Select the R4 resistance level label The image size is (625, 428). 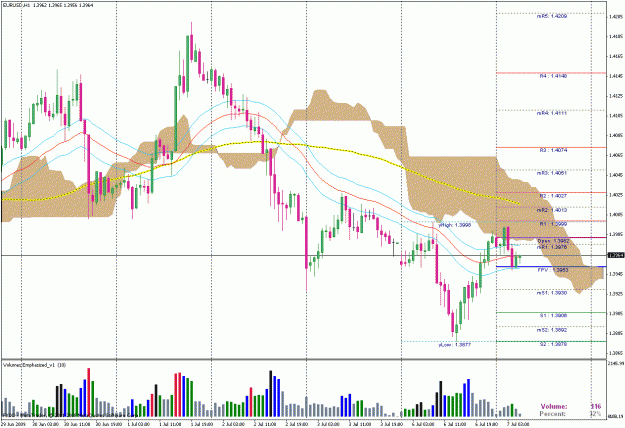point(553,76)
